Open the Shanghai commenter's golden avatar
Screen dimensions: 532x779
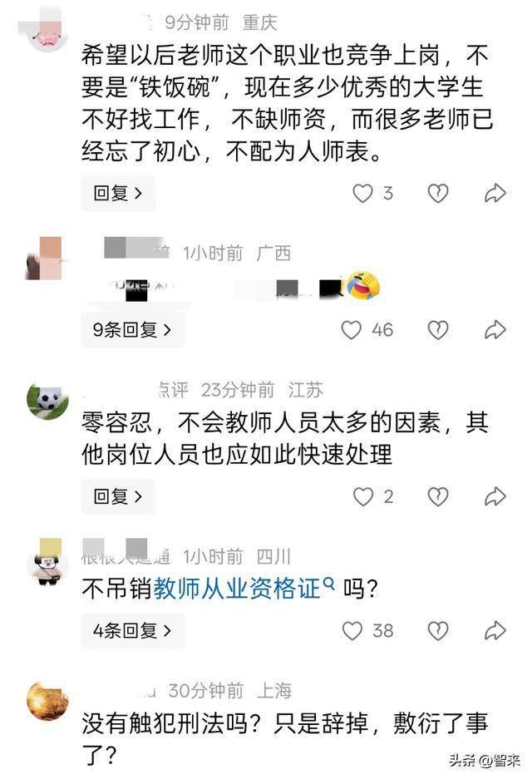point(47,701)
